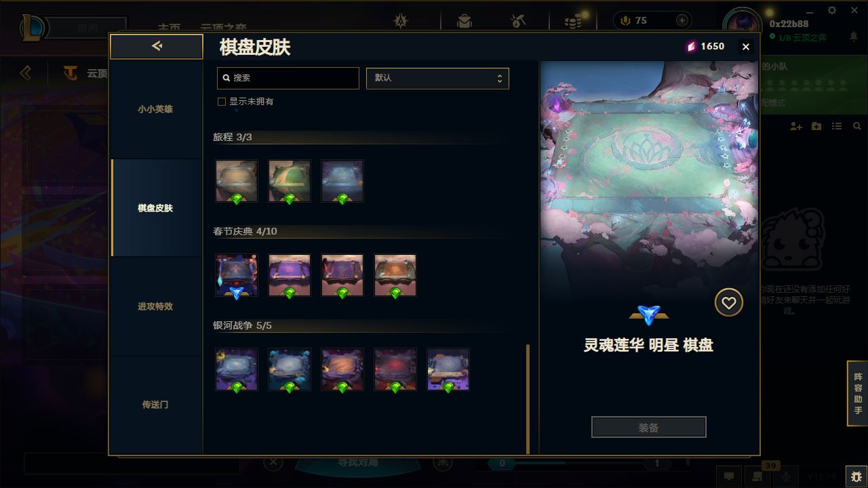Expand the 阵容助手 side panel
Viewport: 868px width, 488px height.
[858, 393]
